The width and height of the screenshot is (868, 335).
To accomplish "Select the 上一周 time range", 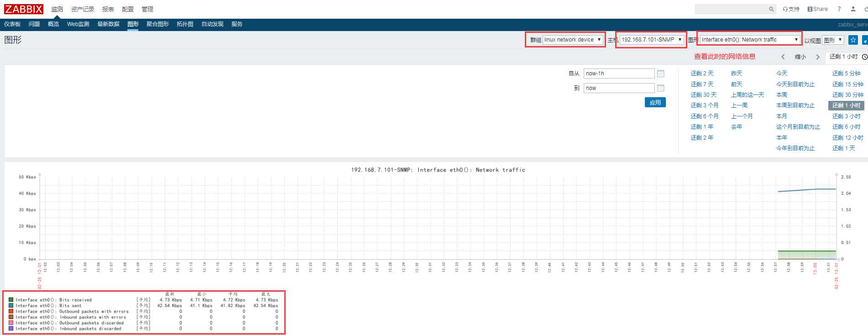I will (739, 105).
